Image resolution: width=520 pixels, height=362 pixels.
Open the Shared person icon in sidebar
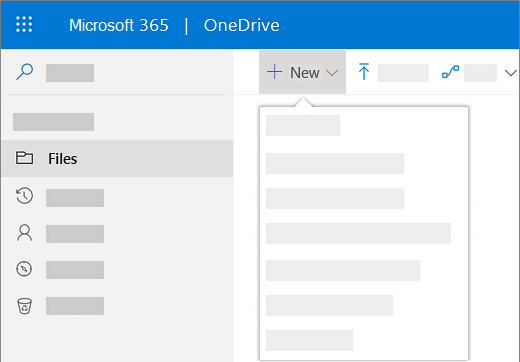pos(24,233)
